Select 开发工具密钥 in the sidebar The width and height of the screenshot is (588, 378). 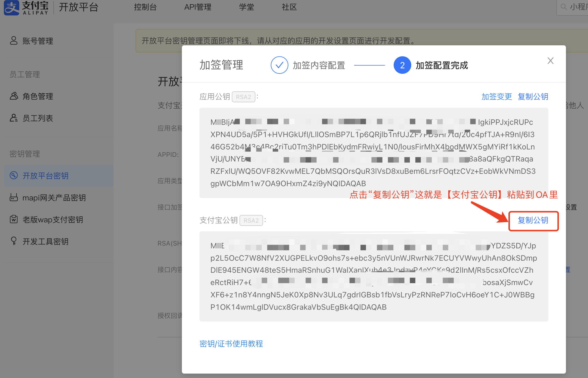pos(45,241)
